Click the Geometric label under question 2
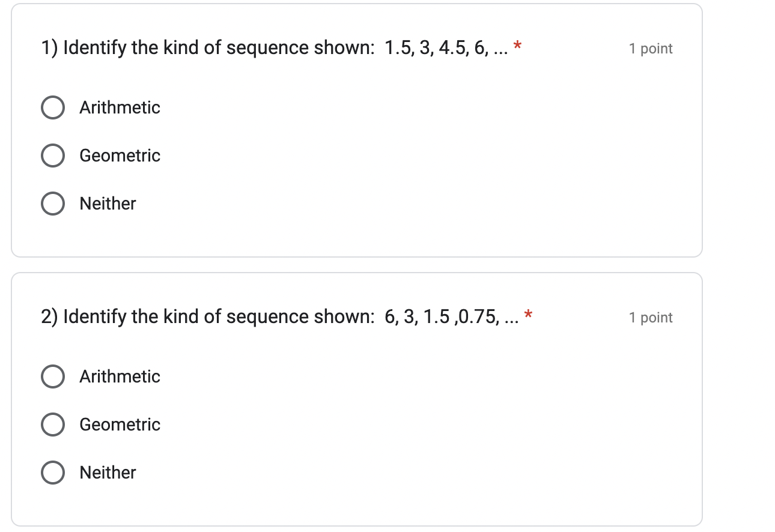 pos(120,425)
